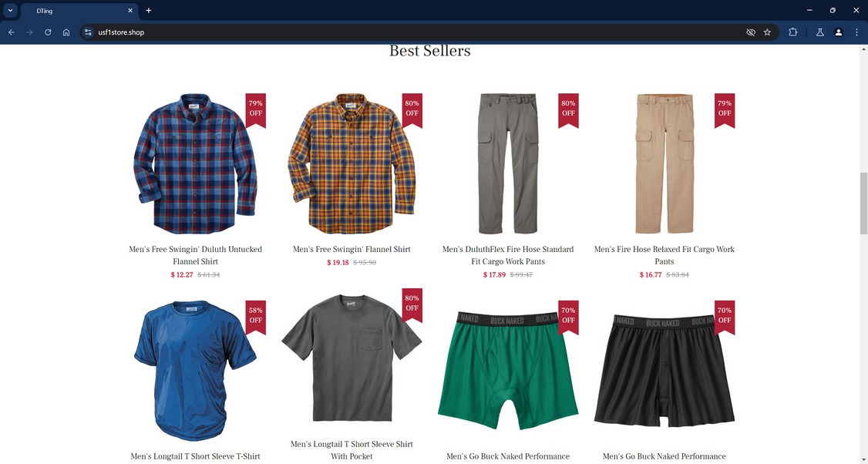Open Chrome Labs flask icon
868x464 pixels.
820,32
